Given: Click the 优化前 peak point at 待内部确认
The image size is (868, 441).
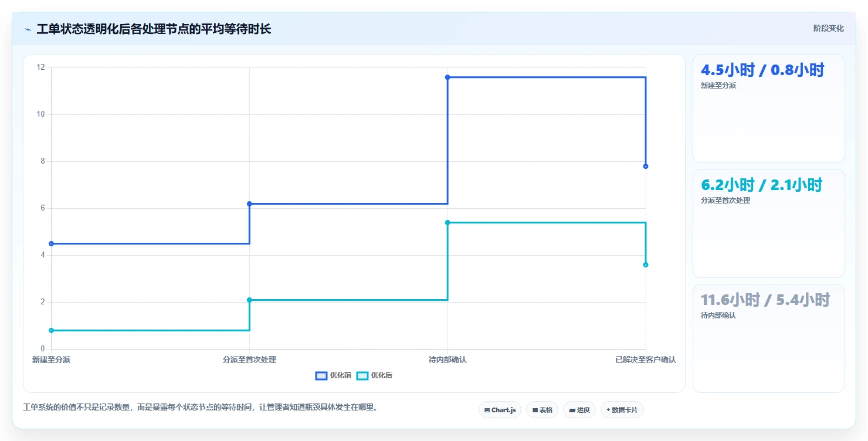Looking at the screenshot, I should coord(447,77).
